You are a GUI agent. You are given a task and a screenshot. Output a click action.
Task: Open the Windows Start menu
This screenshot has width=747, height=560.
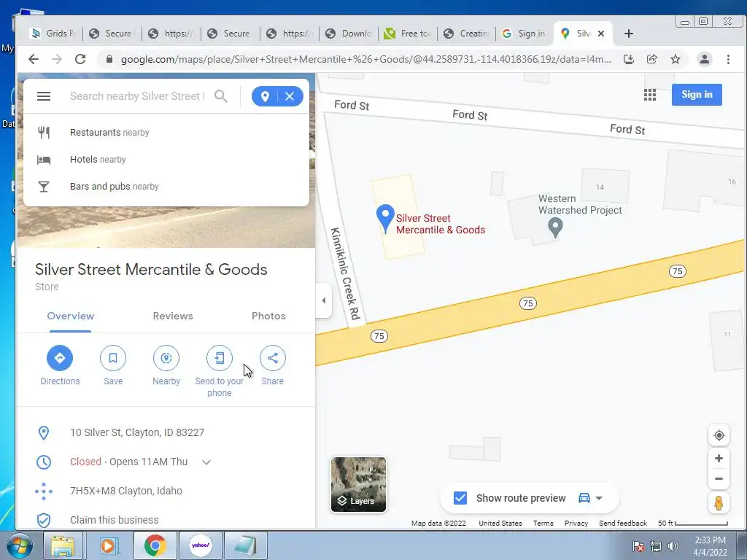pos(19,545)
